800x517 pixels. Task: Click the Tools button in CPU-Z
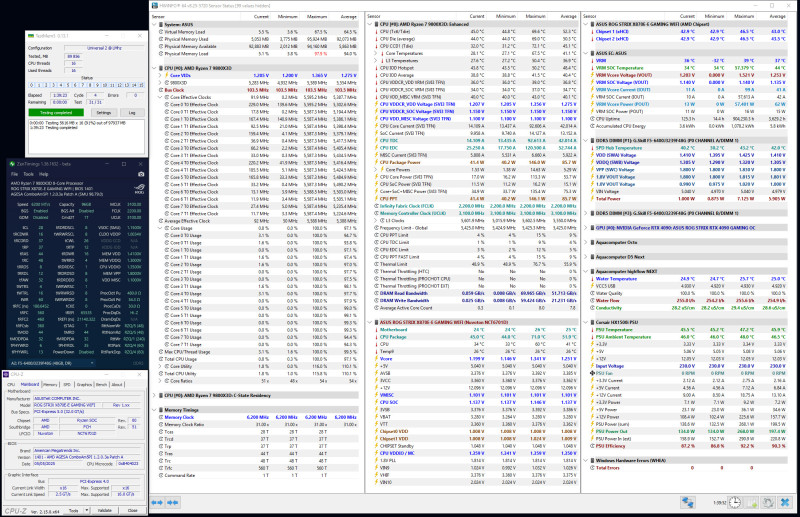(73, 510)
